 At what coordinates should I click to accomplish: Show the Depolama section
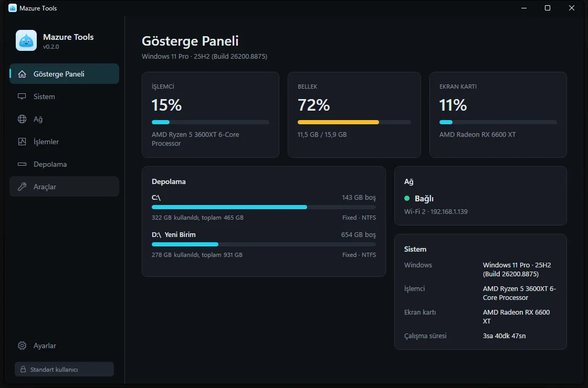click(x=64, y=164)
